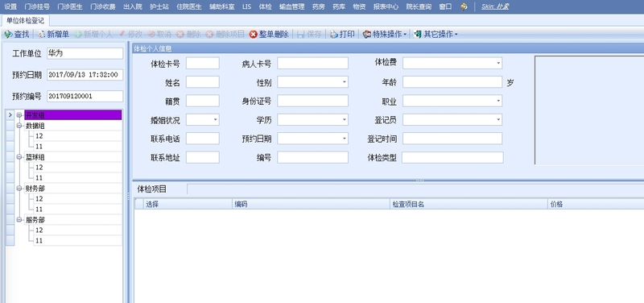Click the icon right of 窗口 menu
Viewport: 644px width, 303px height.
[464, 7]
